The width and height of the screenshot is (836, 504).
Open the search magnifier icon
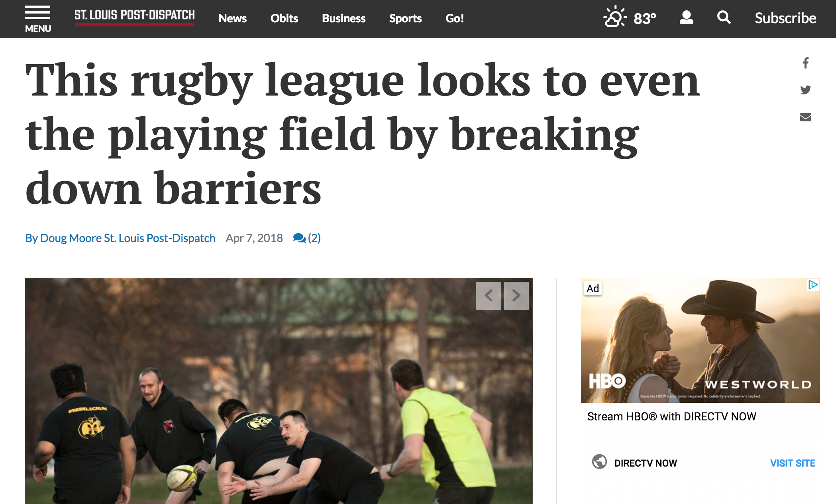coord(724,18)
